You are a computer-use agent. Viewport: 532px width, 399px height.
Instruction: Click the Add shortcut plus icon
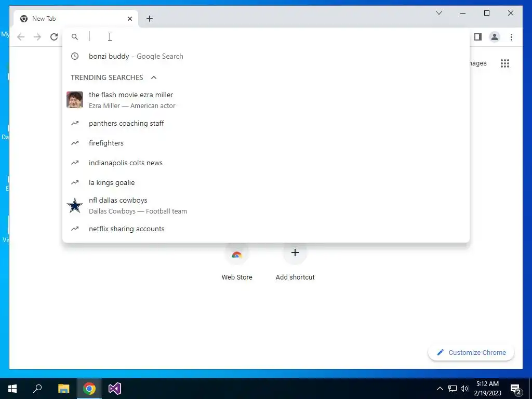(295, 252)
